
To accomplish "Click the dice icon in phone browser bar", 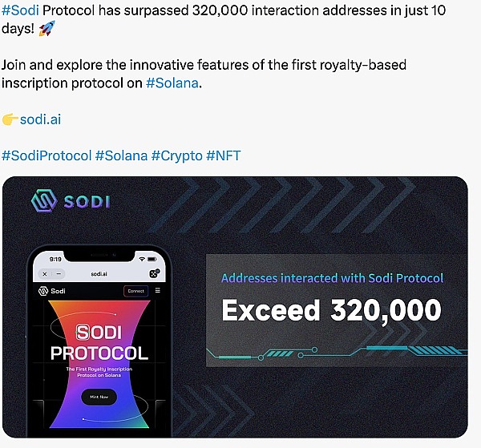I will click(154, 272).
